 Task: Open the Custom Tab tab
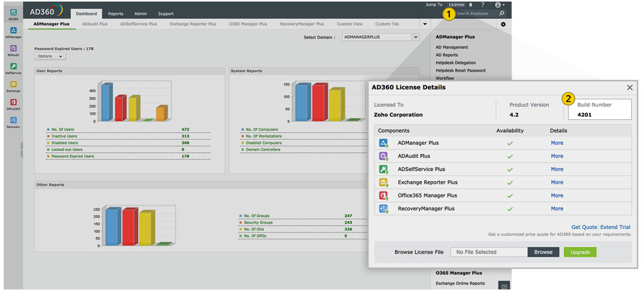387,24
